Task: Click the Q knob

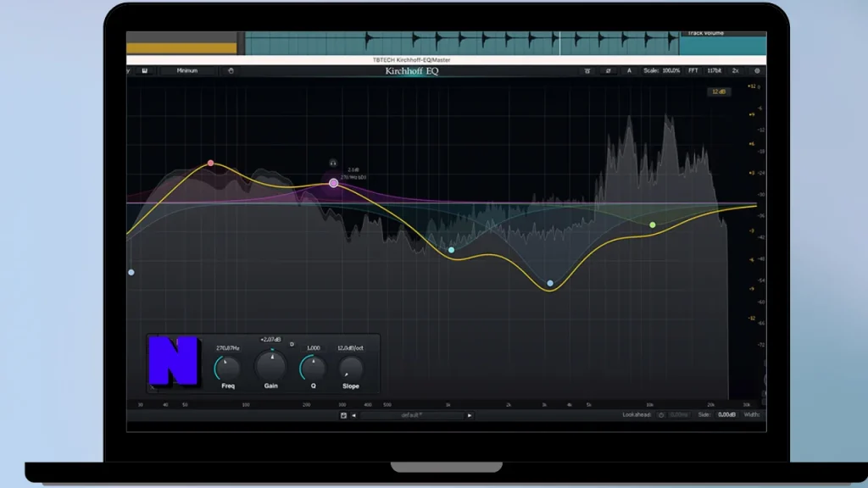Action: tap(313, 368)
